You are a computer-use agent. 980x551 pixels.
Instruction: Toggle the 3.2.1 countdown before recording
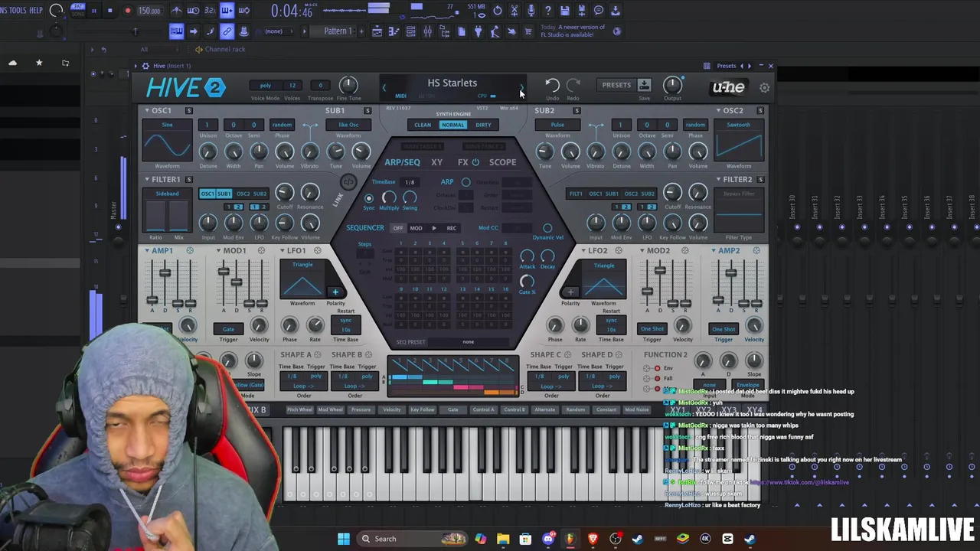pos(210,11)
